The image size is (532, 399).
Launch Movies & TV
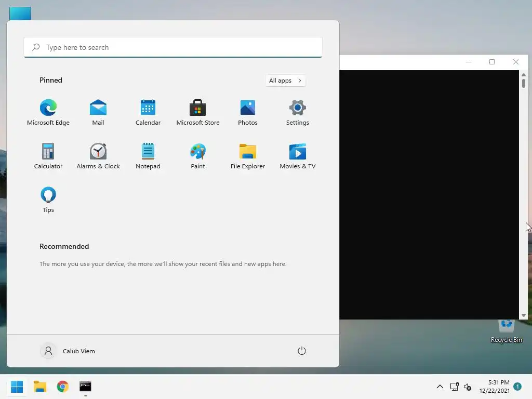(x=298, y=156)
